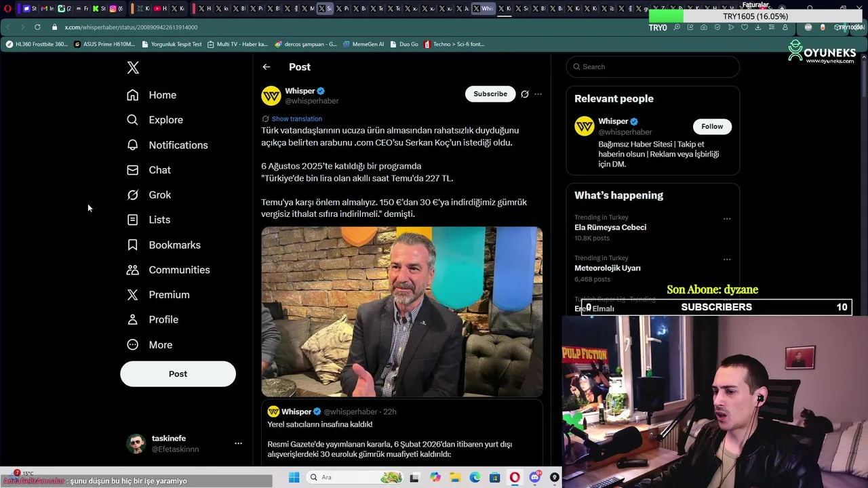Click the white Post button
This screenshot has width=868, height=488.
tap(178, 374)
